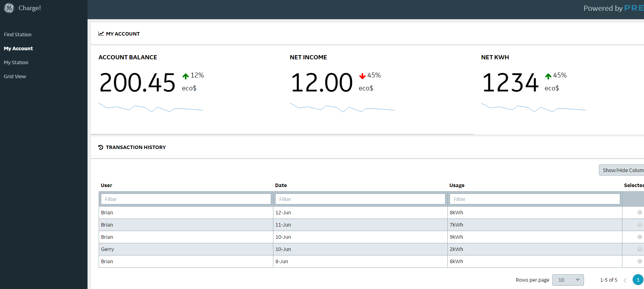Focus the User column filter field
The width and height of the screenshot is (644, 289).
tap(186, 199)
